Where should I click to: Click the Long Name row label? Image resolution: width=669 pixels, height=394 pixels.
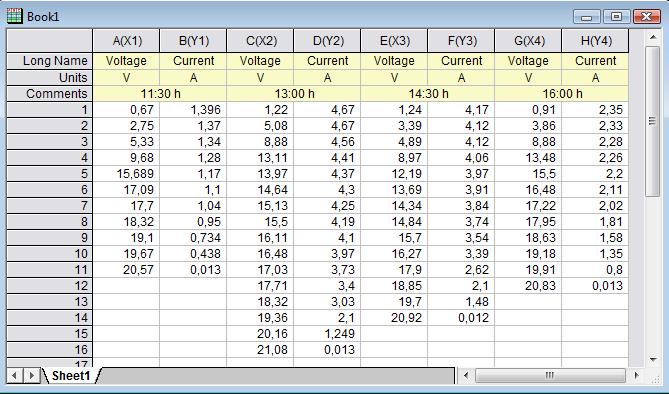click(49, 61)
